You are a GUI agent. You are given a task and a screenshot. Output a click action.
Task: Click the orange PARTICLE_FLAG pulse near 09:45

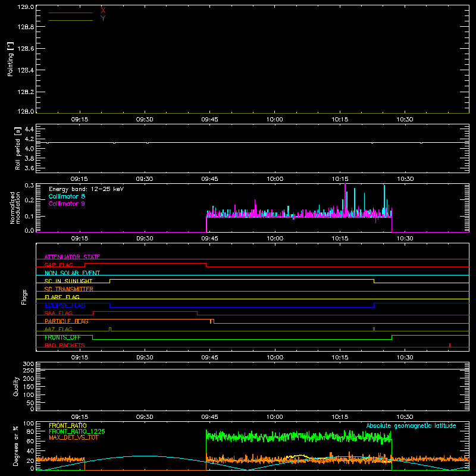212,321
